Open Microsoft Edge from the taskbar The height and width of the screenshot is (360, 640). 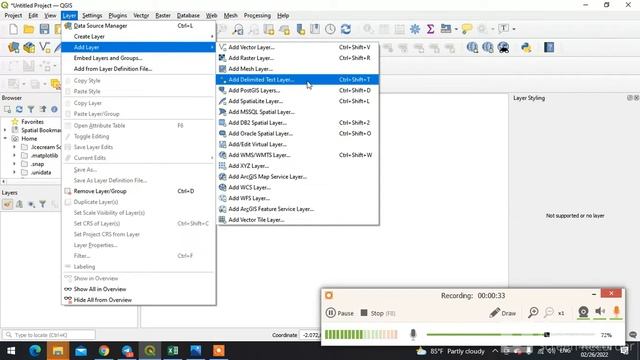35,351
